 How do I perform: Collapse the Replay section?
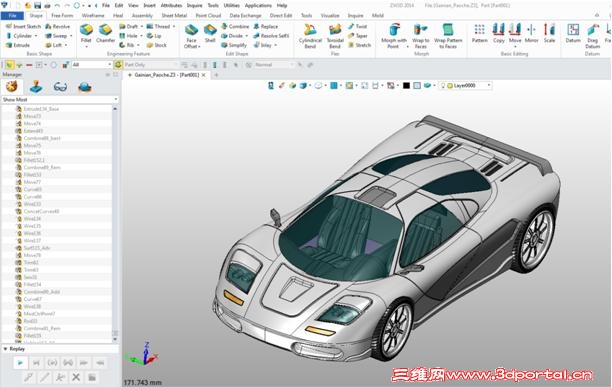5,349
